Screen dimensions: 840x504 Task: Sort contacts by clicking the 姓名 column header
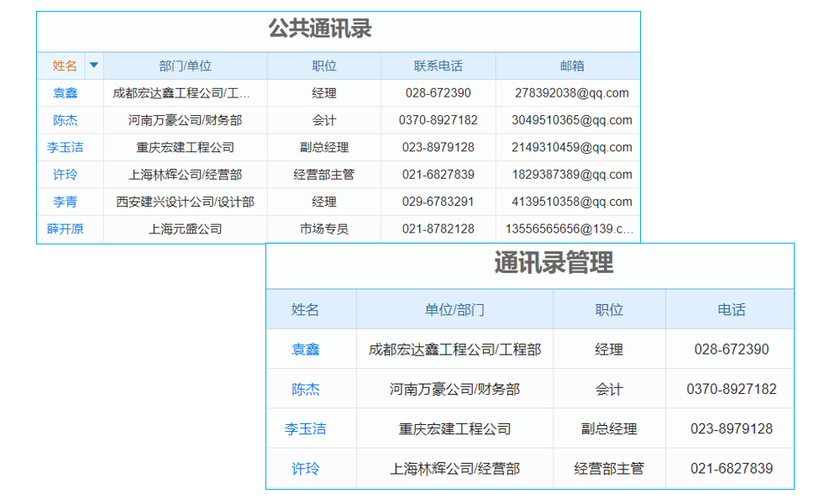[65, 65]
